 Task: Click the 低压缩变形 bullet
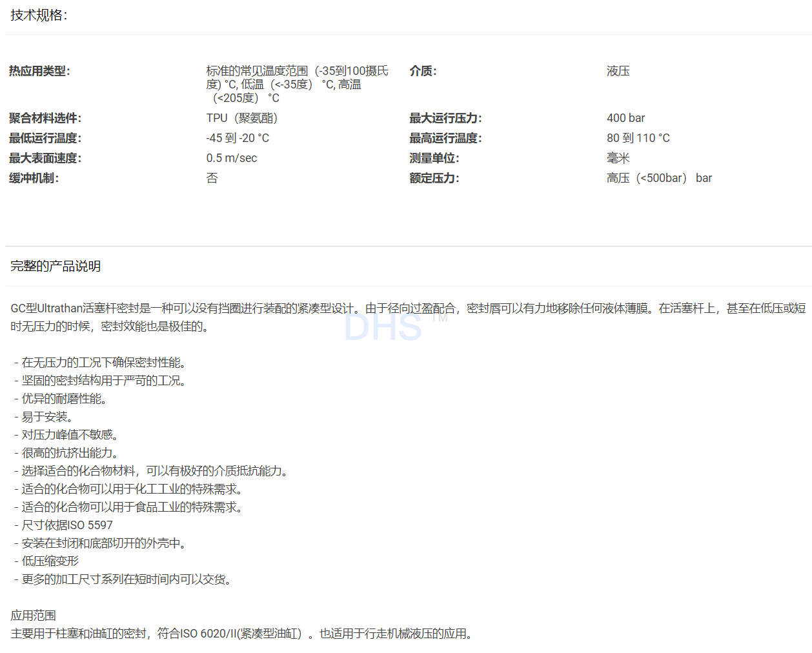(x=46, y=561)
